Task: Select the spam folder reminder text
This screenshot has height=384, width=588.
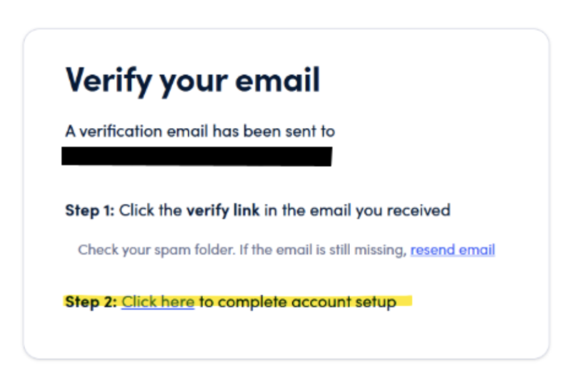Action: [x=246, y=250]
